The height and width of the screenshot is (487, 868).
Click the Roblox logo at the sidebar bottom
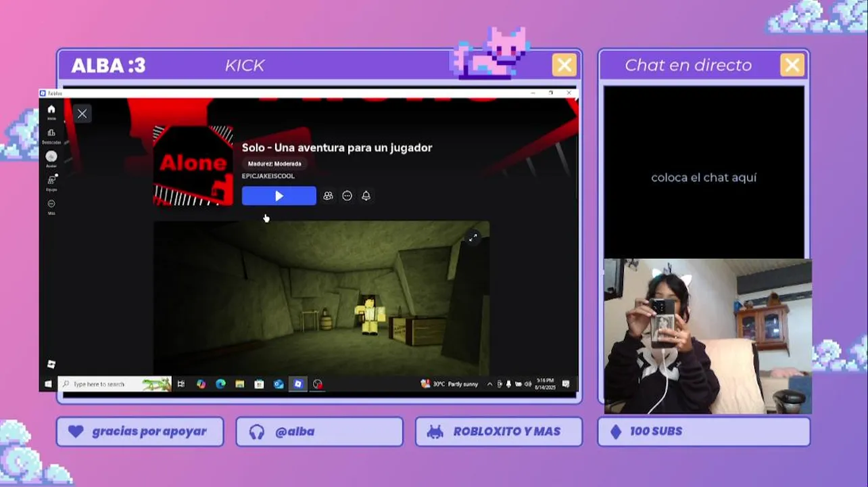pyautogui.click(x=51, y=364)
